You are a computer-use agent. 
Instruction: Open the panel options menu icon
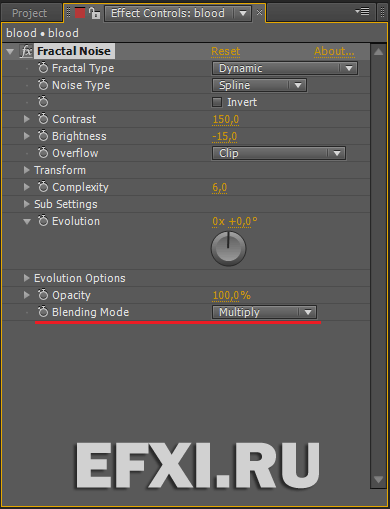(362, 12)
